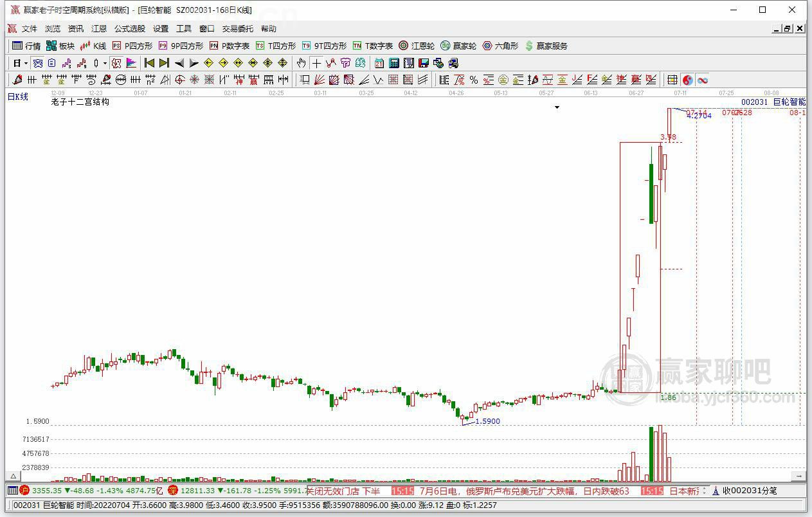
Task: Jump to last bar icon
Action: pos(164,63)
